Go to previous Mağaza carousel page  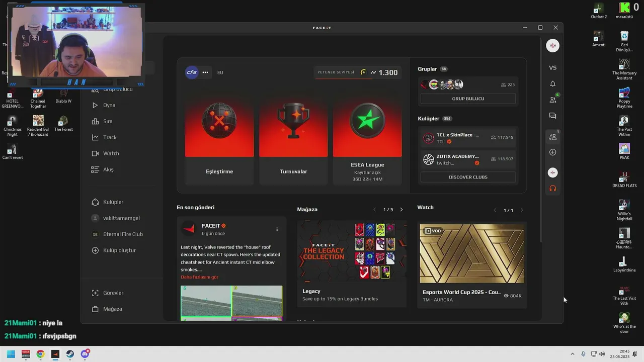pyautogui.click(x=374, y=210)
